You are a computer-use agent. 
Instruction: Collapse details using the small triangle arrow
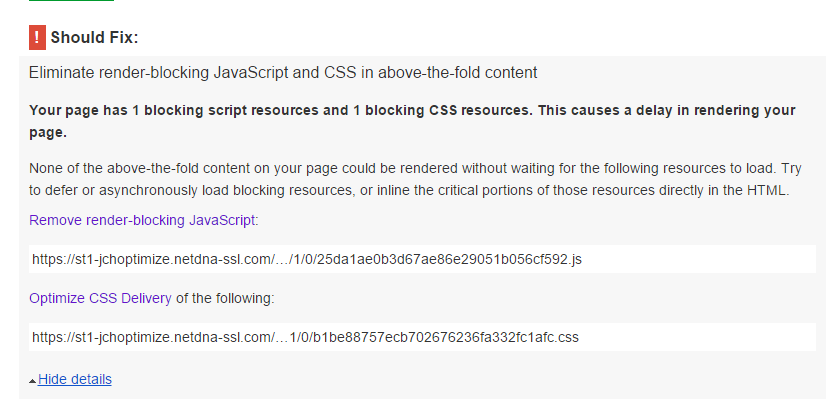coord(33,381)
